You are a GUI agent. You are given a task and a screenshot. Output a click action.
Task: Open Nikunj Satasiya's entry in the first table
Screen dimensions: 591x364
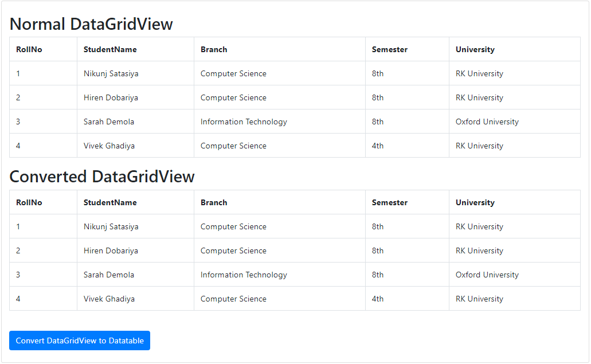point(110,73)
